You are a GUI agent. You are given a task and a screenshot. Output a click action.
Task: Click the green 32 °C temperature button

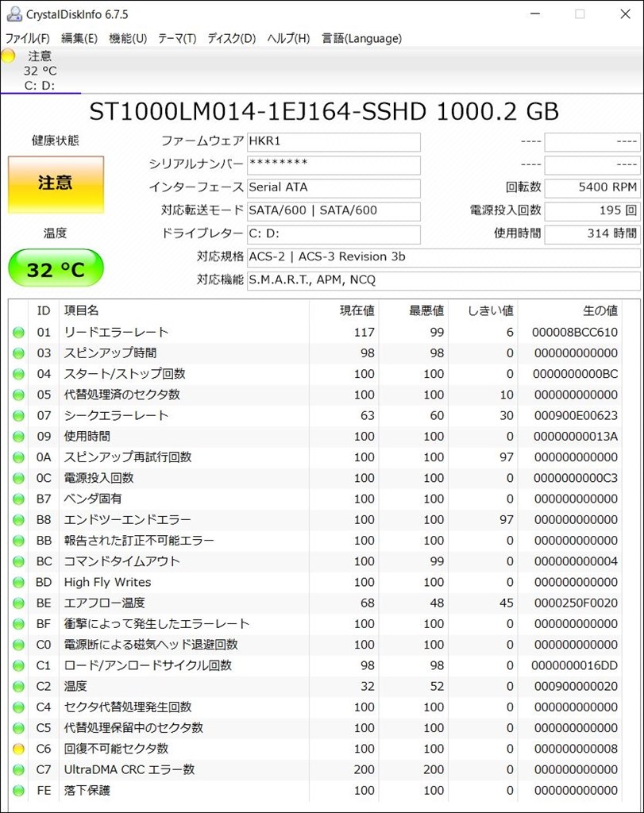[x=56, y=268]
